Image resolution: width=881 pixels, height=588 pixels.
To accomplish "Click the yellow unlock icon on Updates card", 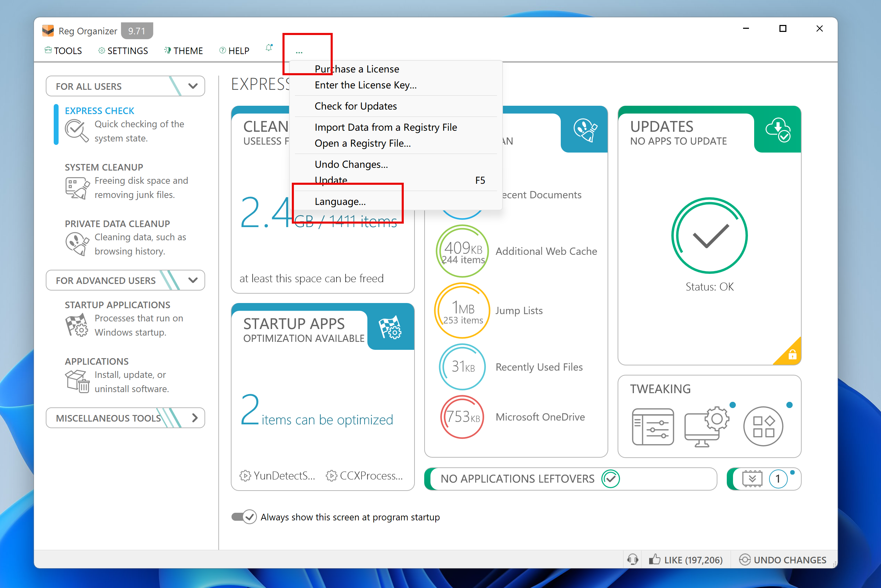I will click(x=792, y=354).
